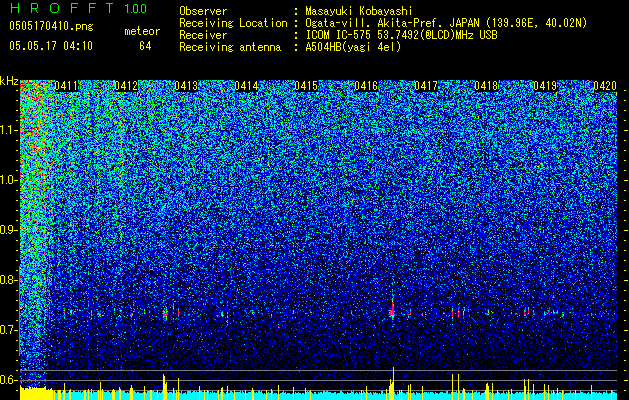The width and height of the screenshot is (629, 400).
Task: Click the strongest red meteor echo after 0416
Action: click(x=392, y=310)
